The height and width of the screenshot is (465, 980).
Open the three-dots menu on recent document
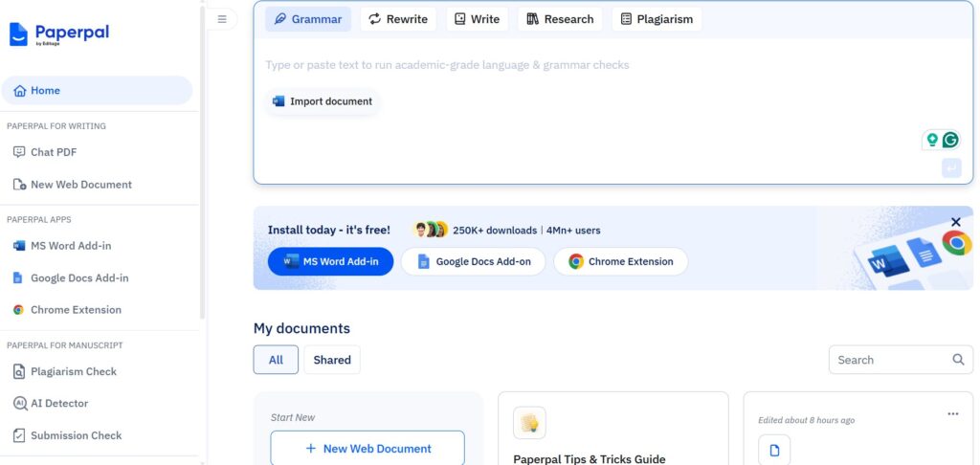click(953, 413)
